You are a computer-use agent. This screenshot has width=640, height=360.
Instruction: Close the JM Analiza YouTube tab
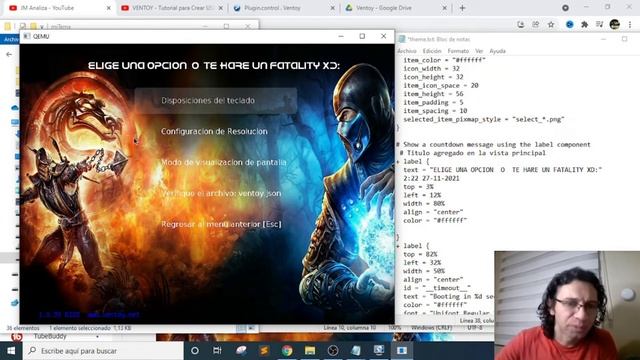tap(109, 8)
